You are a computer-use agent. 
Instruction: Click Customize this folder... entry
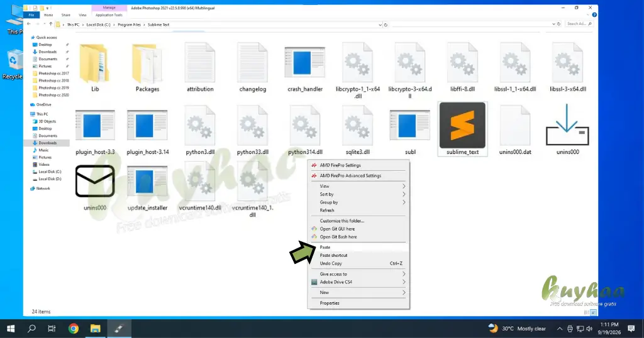pos(358,221)
